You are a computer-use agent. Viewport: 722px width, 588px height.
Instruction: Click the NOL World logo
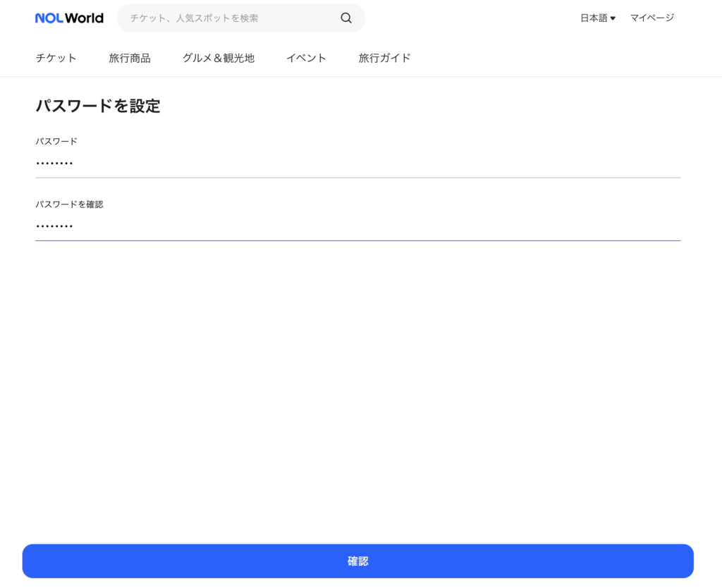69,18
